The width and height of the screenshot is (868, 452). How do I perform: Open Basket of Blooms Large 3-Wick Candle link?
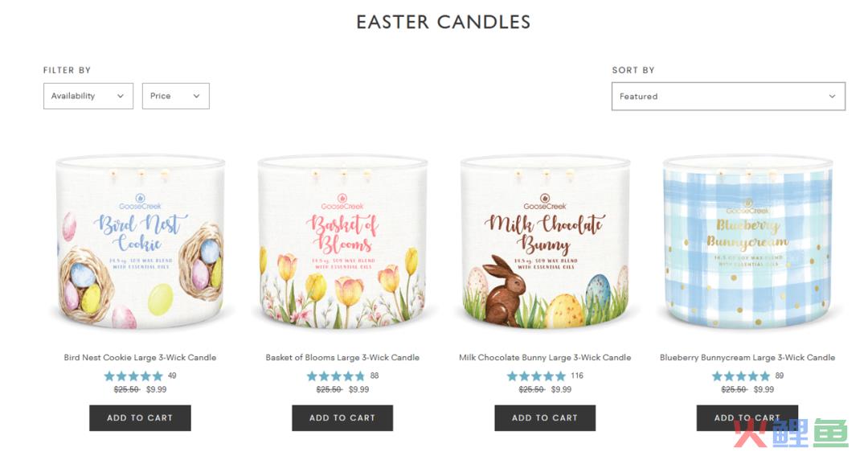click(x=342, y=357)
